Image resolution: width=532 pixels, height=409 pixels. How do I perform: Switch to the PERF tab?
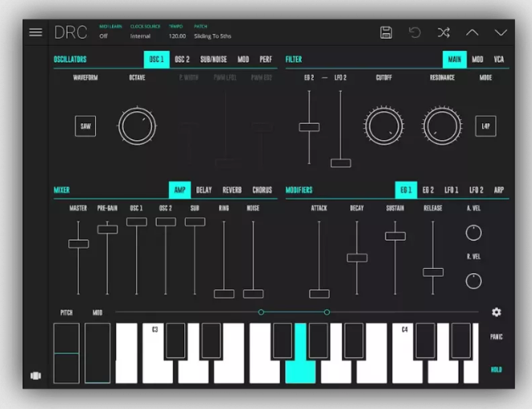coord(266,60)
